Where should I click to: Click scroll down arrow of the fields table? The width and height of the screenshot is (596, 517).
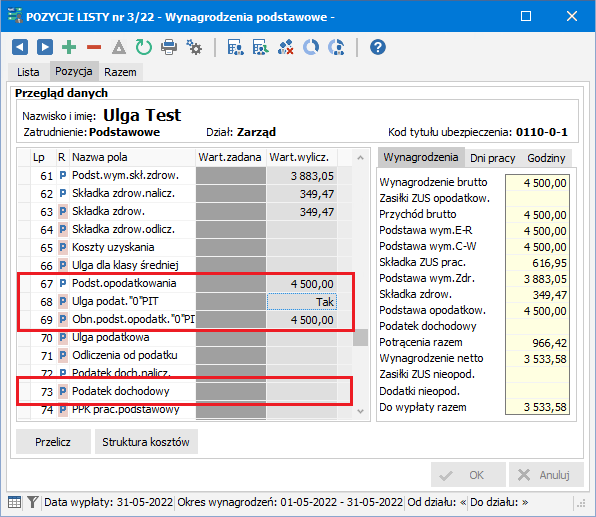360,411
